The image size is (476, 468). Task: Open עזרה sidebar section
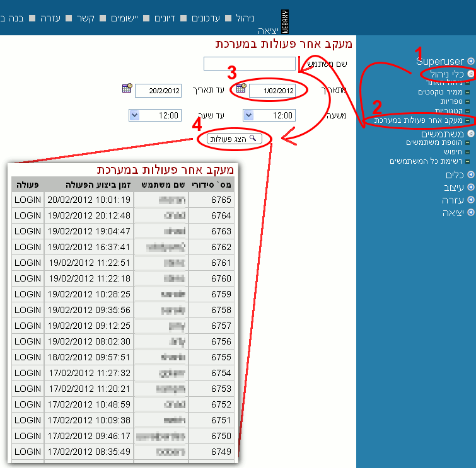[x=453, y=200]
